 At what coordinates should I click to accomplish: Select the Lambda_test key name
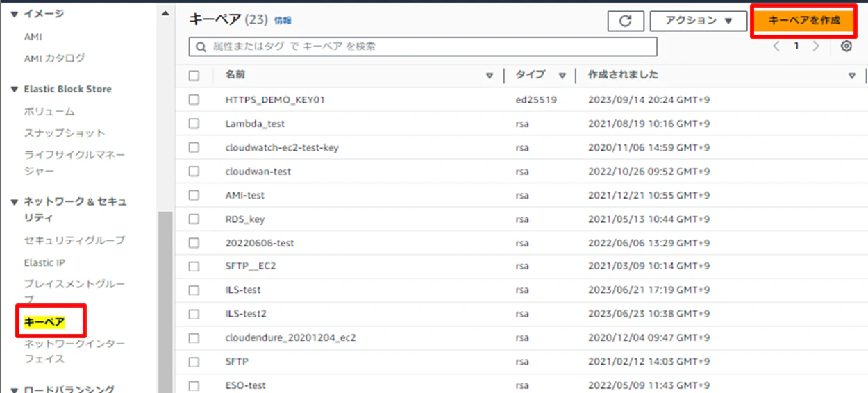click(x=255, y=124)
